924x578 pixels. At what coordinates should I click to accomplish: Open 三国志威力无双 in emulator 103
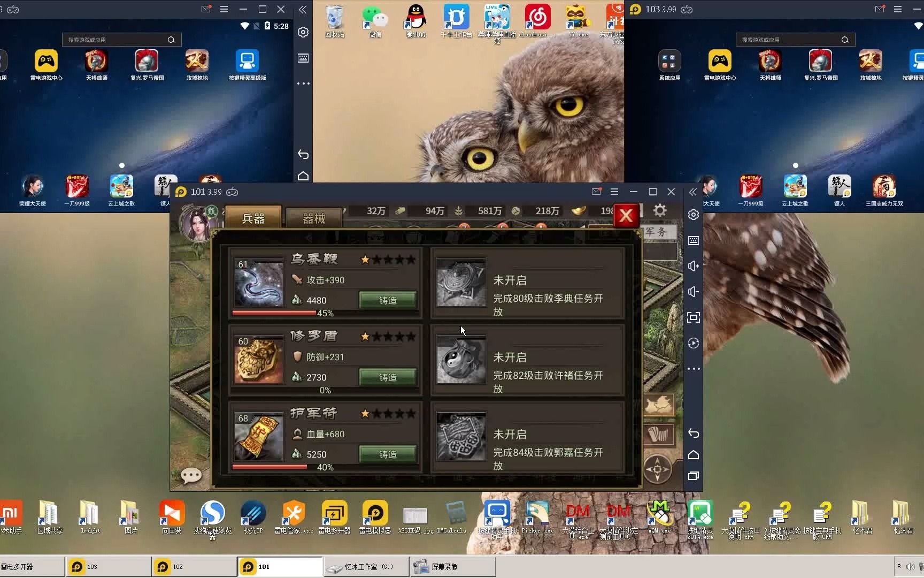pos(884,191)
